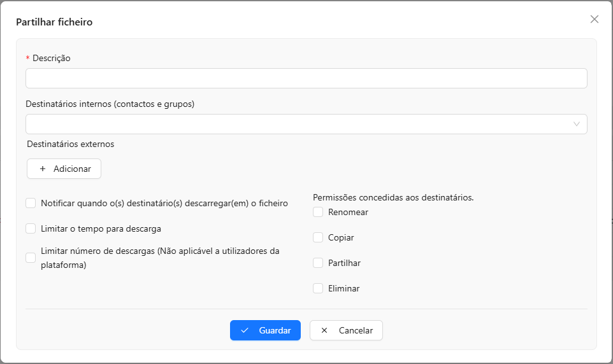This screenshot has height=364, width=613.
Task: Add an external recipient with Adicionar
Action: coord(64,169)
